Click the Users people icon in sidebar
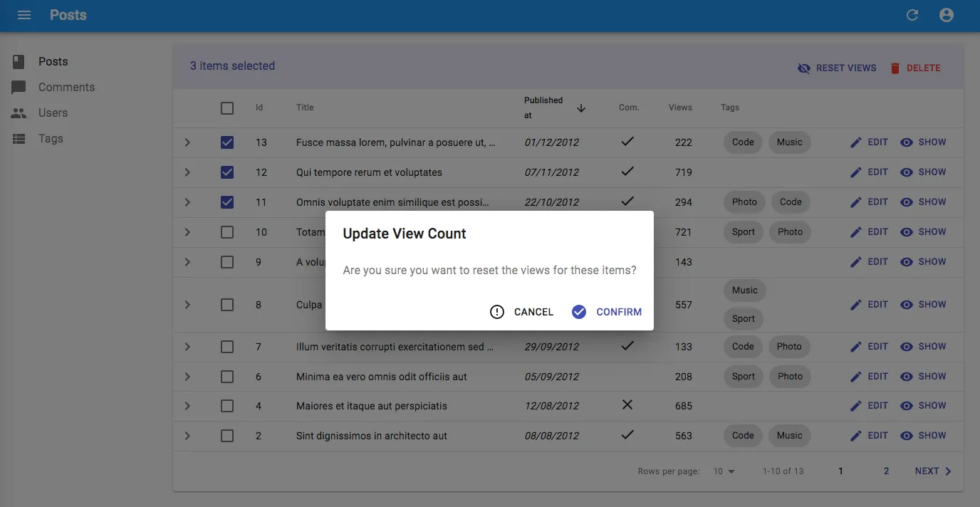980x507 pixels. click(19, 113)
